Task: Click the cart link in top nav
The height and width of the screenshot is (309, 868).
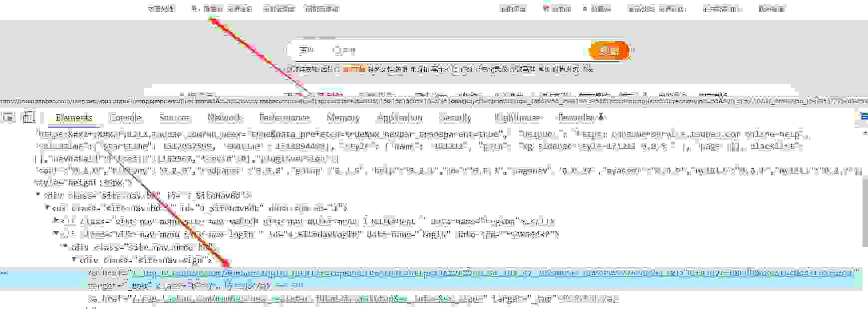Action: pos(557,9)
